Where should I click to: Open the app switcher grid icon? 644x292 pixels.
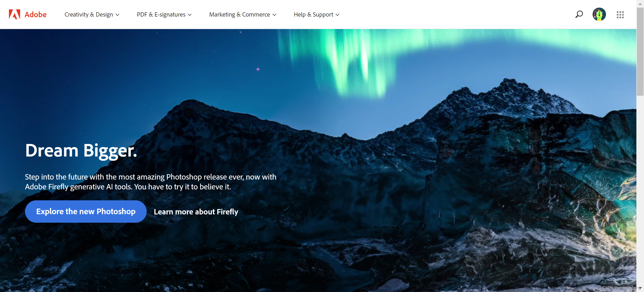click(620, 15)
